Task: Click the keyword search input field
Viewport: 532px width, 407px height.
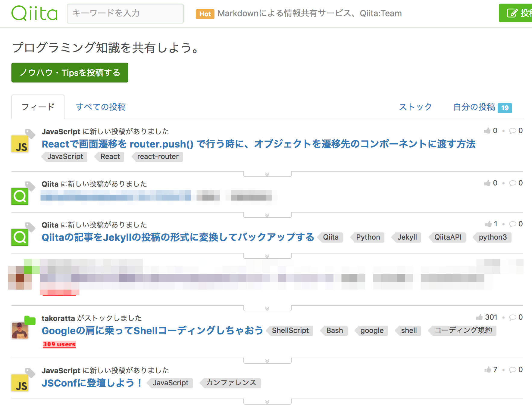Action: pyautogui.click(x=125, y=13)
